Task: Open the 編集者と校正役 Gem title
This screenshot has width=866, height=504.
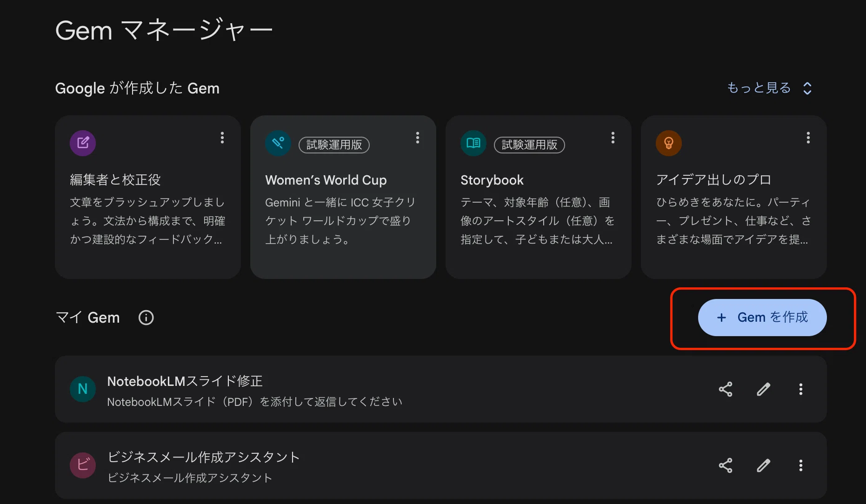Action: pyautogui.click(x=115, y=180)
